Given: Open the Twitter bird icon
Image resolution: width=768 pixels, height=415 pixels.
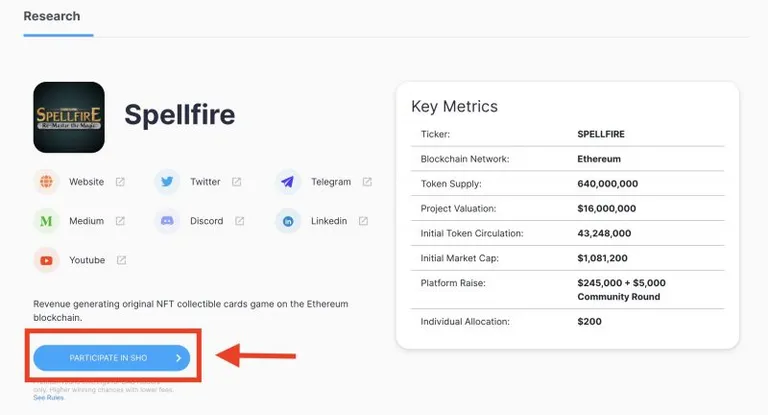Looking at the screenshot, I should click(167, 182).
